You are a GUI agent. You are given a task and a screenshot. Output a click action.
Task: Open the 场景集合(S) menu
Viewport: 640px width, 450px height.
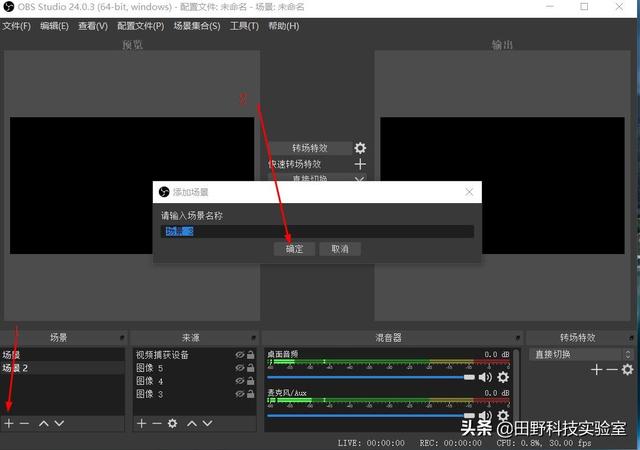coord(197,26)
